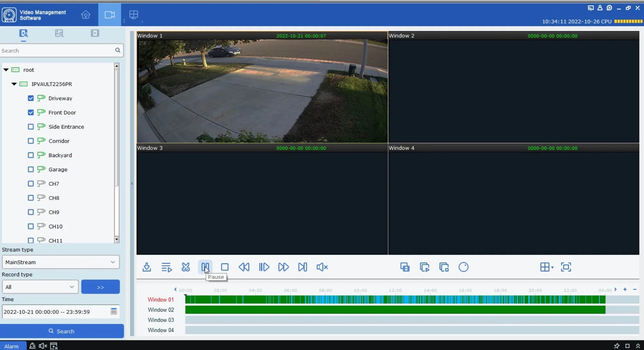Screen dimensions: 644x350
Task: Click the blue Search button
Action: tap(62, 331)
